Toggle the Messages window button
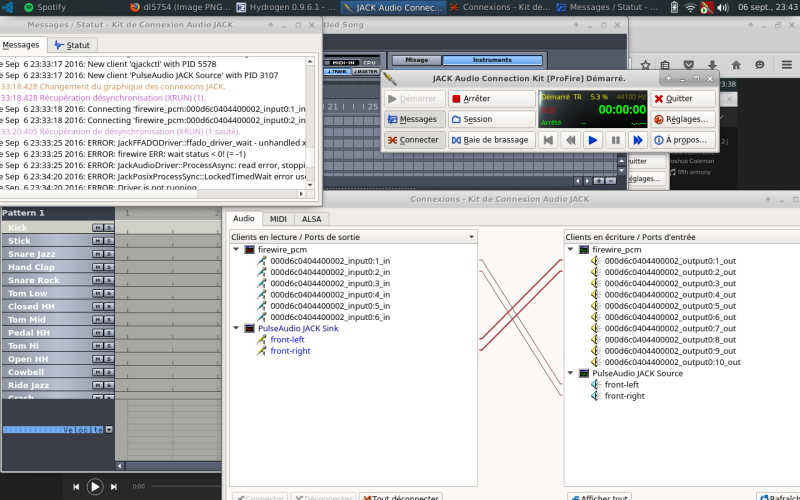Viewport: 800px width, 500px height. pos(414,119)
